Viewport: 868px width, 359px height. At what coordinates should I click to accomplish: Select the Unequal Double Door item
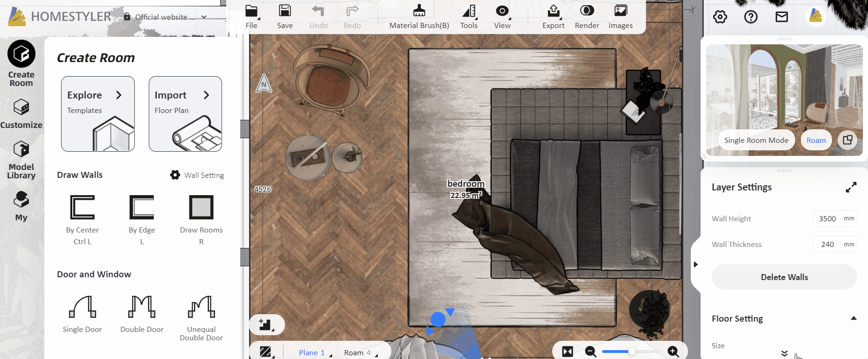pyautogui.click(x=201, y=318)
